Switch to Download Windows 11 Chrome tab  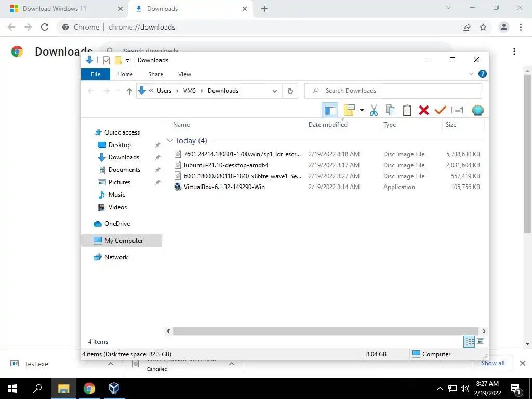[x=64, y=9]
